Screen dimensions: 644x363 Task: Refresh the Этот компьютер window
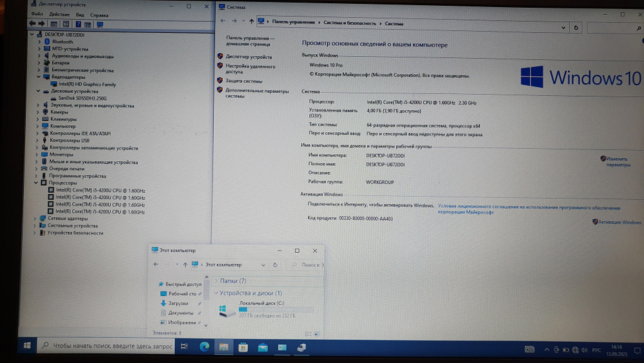click(x=275, y=265)
